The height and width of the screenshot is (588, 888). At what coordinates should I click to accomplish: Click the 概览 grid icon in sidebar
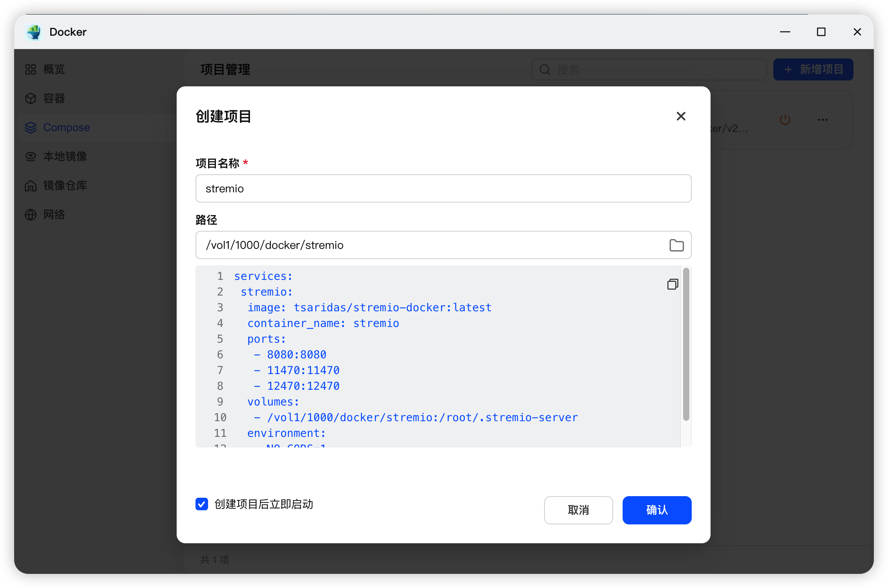coord(31,69)
